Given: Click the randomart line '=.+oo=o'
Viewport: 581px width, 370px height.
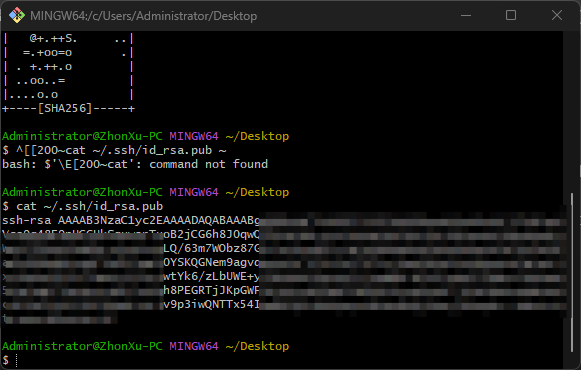Looking at the screenshot, I should (x=47, y=53).
